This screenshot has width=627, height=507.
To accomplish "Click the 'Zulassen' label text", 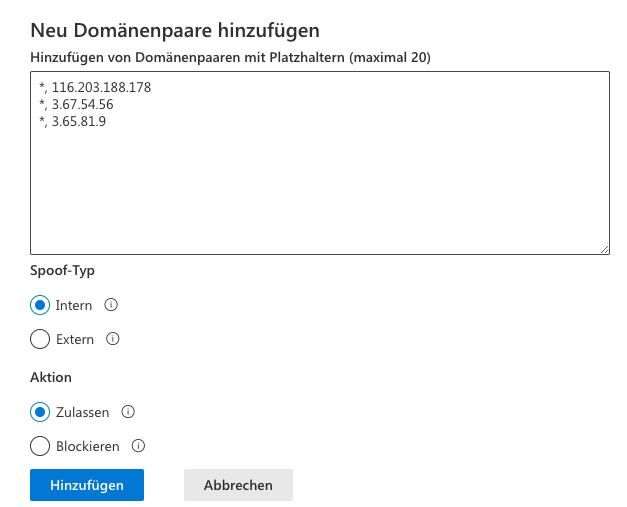I will [x=82, y=411].
